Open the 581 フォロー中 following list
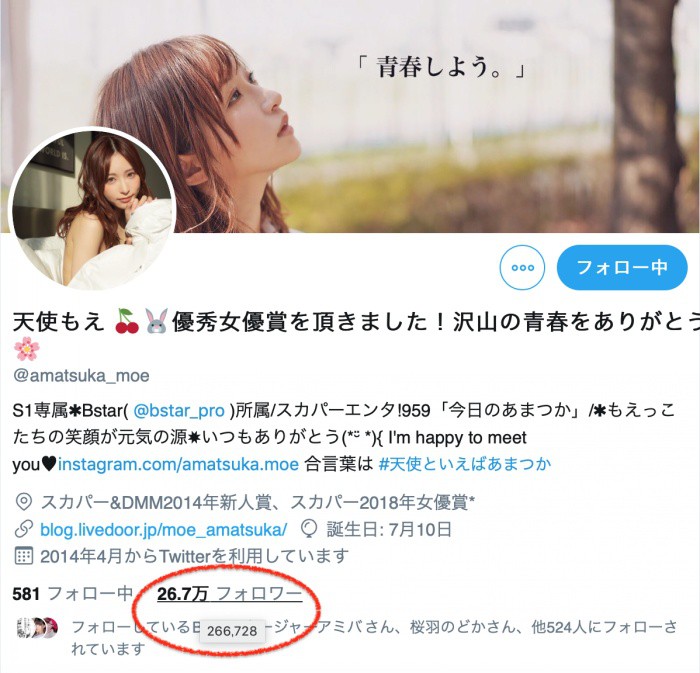 73,594
